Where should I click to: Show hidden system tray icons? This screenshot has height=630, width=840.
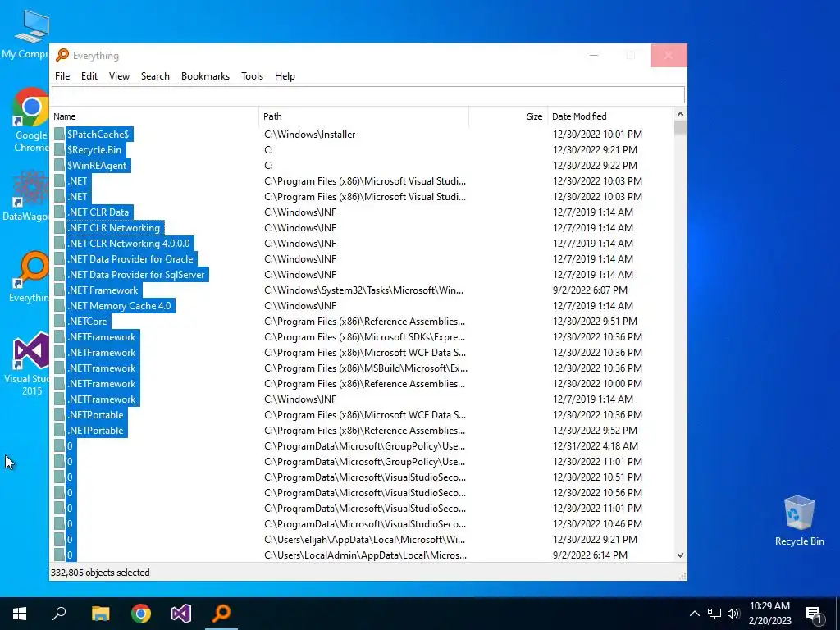tap(694, 614)
